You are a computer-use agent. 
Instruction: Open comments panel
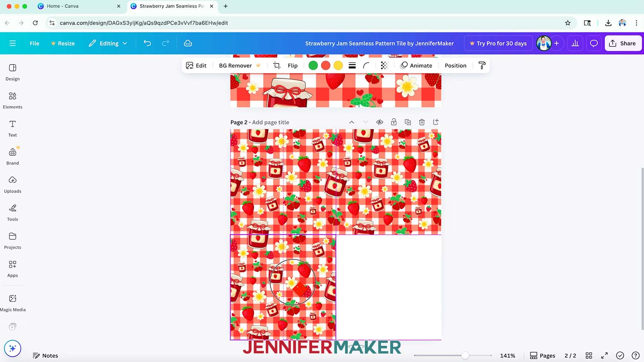click(594, 43)
